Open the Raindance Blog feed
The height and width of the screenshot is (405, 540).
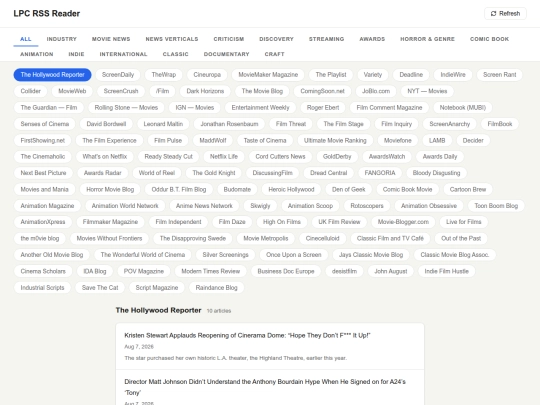click(216, 288)
